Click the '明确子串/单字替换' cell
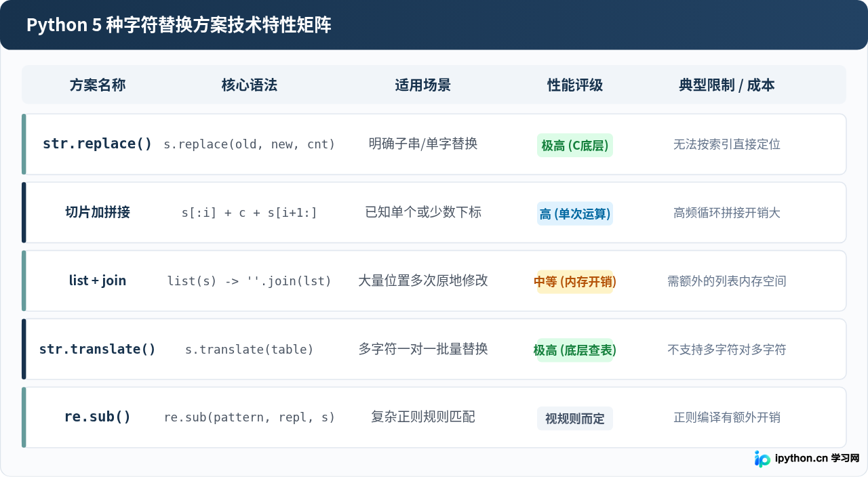Viewport: 868px width, 477px height. tap(423, 144)
